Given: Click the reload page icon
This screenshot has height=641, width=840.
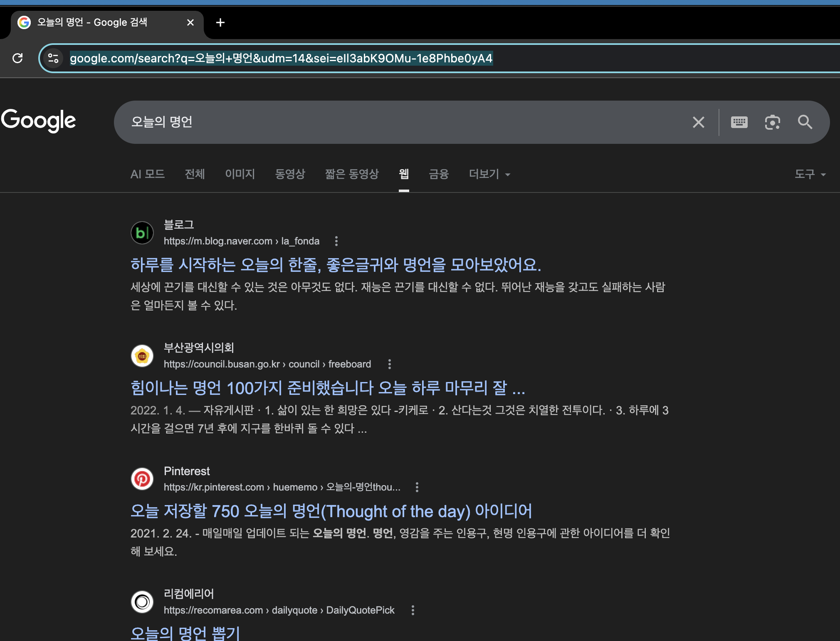Looking at the screenshot, I should 17,58.
